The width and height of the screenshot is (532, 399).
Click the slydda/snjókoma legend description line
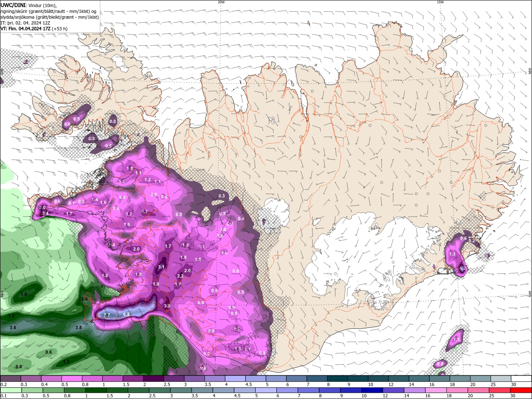coord(49,17)
